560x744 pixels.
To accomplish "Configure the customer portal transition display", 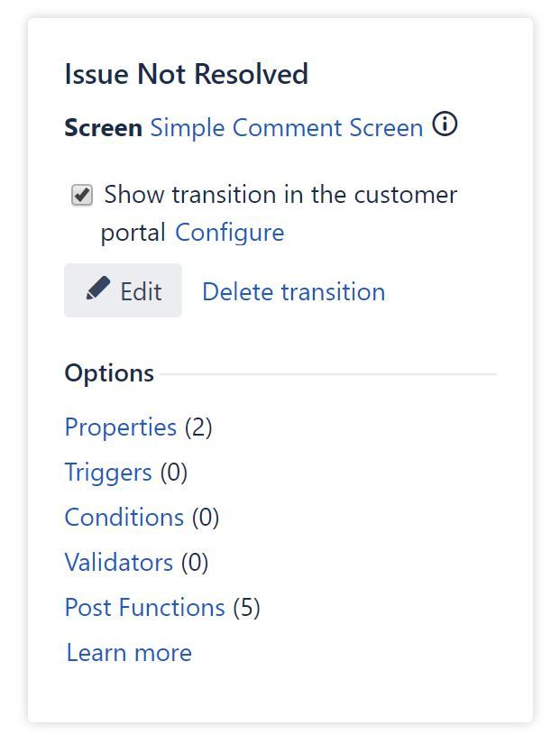I will [x=230, y=232].
